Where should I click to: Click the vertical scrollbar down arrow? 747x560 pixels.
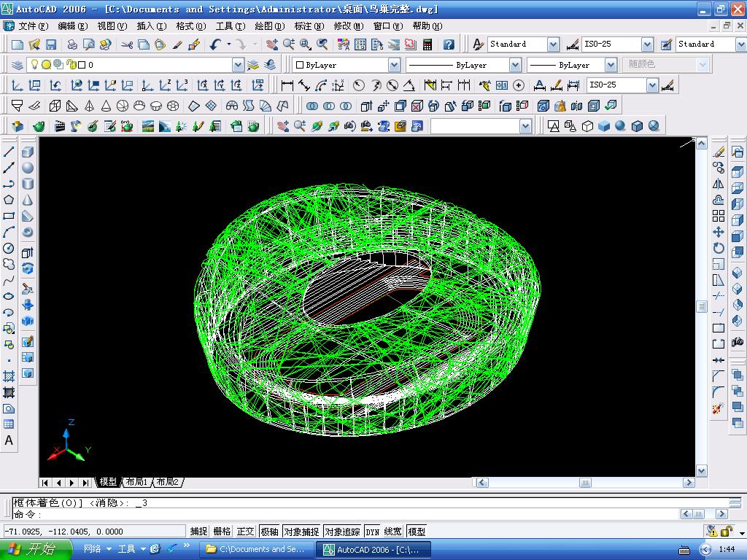pyautogui.click(x=701, y=472)
